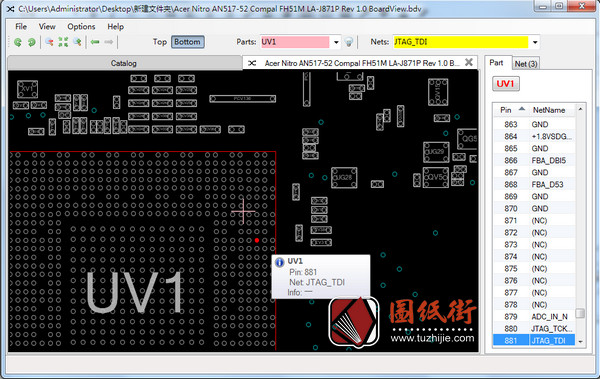Open the Parts dropdown arrow
This screenshot has height=379, width=600.
(x=336, y=42)
